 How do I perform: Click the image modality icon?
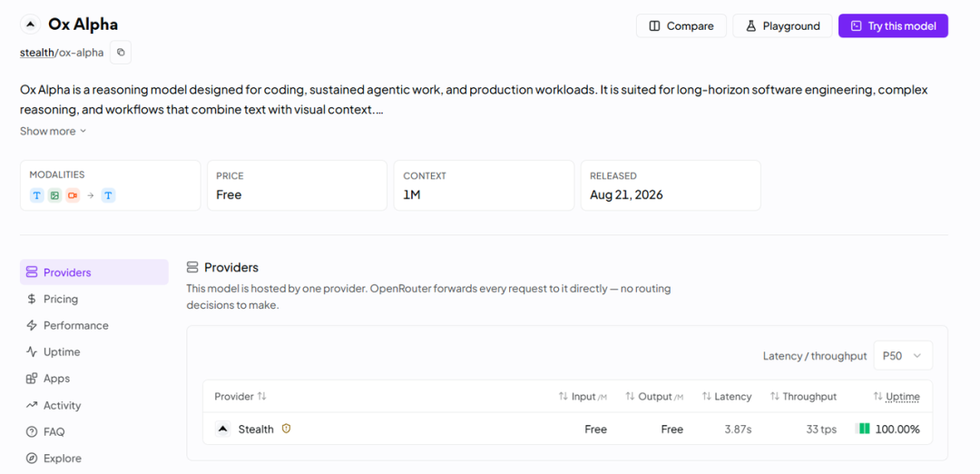(55, 196)
